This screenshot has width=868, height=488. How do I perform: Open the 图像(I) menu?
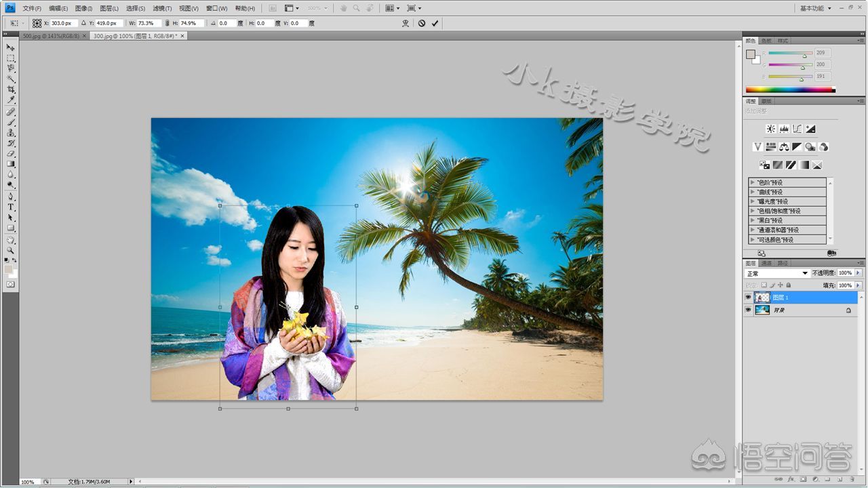point(83,8)
